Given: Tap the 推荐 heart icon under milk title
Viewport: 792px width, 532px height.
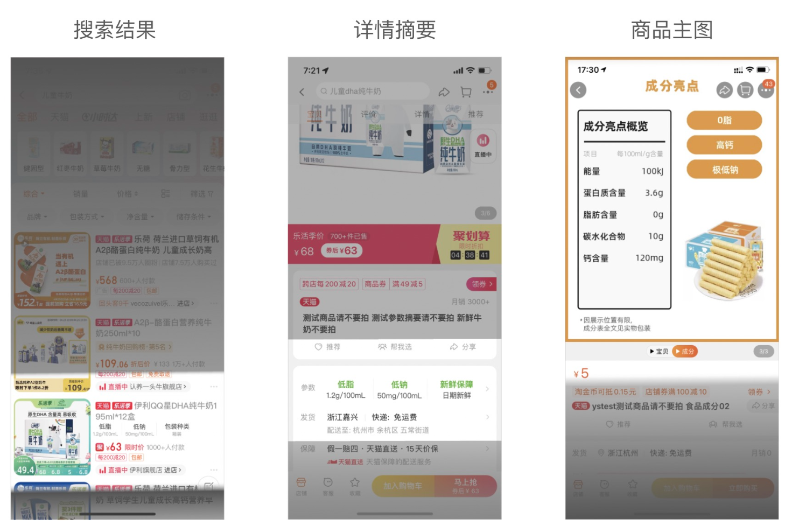Looking at the screenshot, I should (x=327, y=347).
